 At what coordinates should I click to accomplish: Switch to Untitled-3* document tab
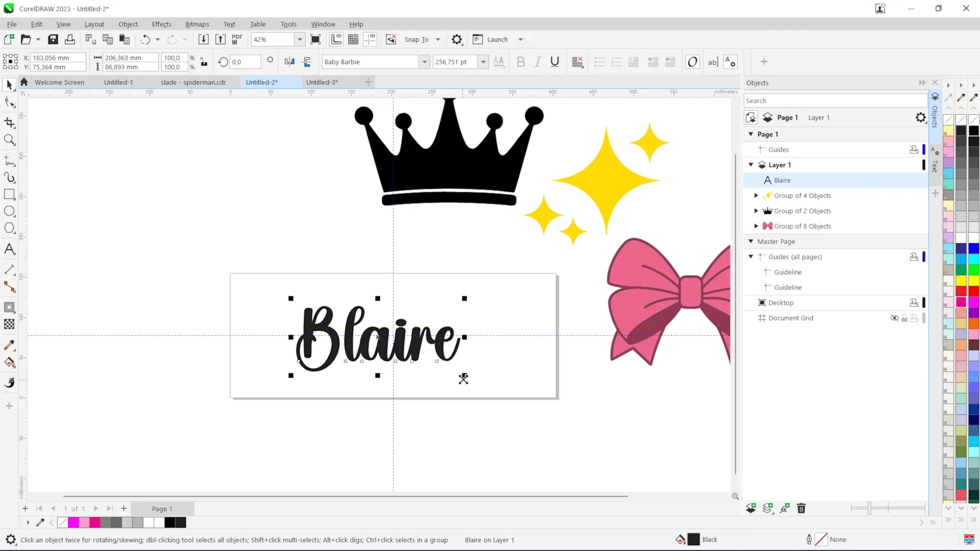click(322, 82)
